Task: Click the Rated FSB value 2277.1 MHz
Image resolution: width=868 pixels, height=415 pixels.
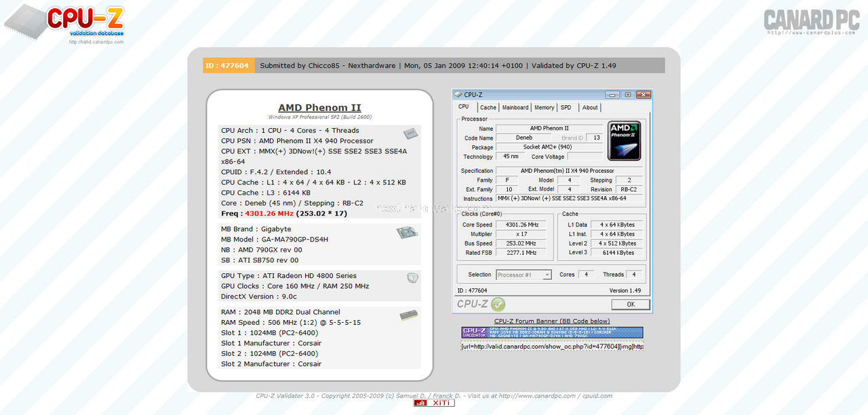Action: (521, 253)
